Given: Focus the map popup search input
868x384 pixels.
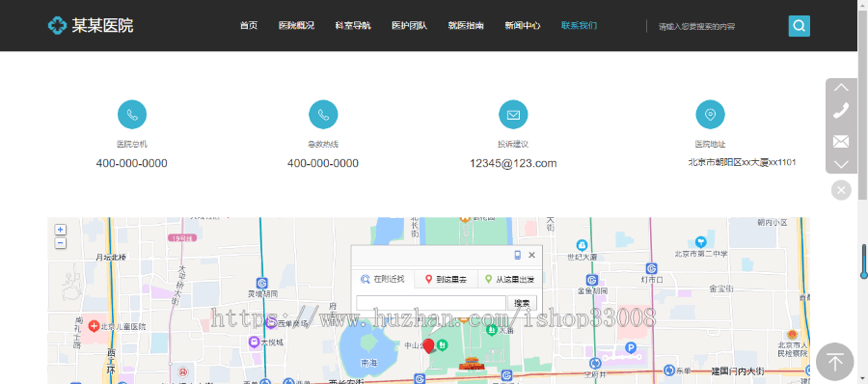Looking at the screenshot, I should (x=431, y=303).
